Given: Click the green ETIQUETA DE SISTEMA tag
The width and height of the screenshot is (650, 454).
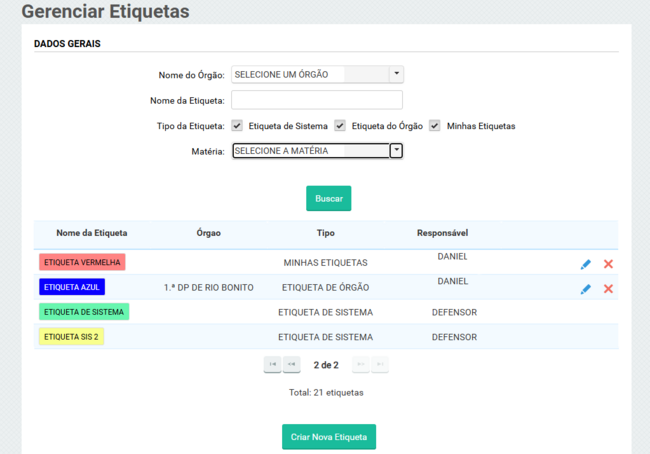Looking at the screenshot, I should 84,312.
